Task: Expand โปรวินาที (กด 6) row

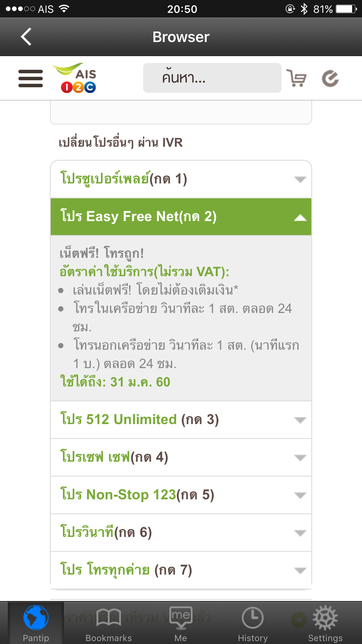Action: [x=181, y=533]
